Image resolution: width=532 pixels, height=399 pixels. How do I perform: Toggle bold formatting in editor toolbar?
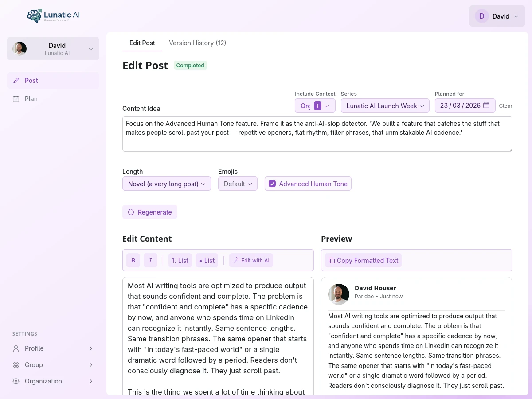tap(133, 260)
